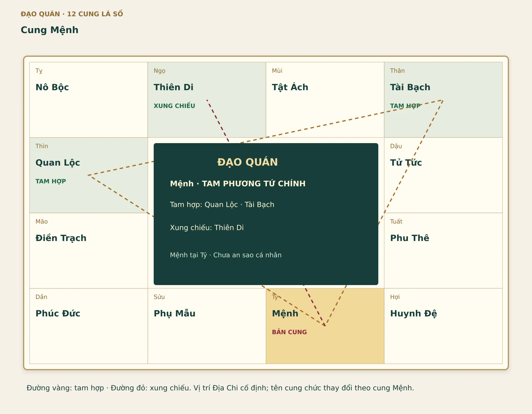Screen dimensions: 532x414
Task: Select the Tử Tức palace
Action: coord(443,175)
